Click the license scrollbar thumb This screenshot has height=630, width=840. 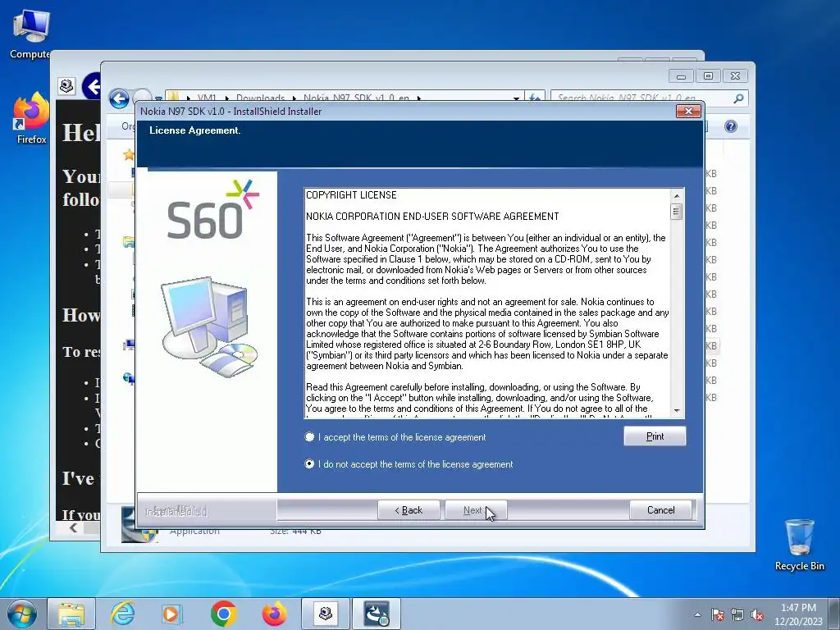tap(677, 212)
